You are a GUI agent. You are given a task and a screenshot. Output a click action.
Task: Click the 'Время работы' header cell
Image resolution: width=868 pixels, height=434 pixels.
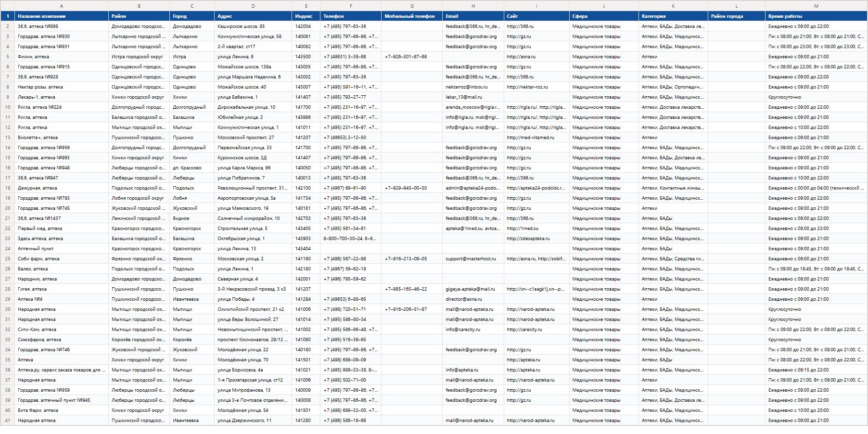[x=816, y=16]
